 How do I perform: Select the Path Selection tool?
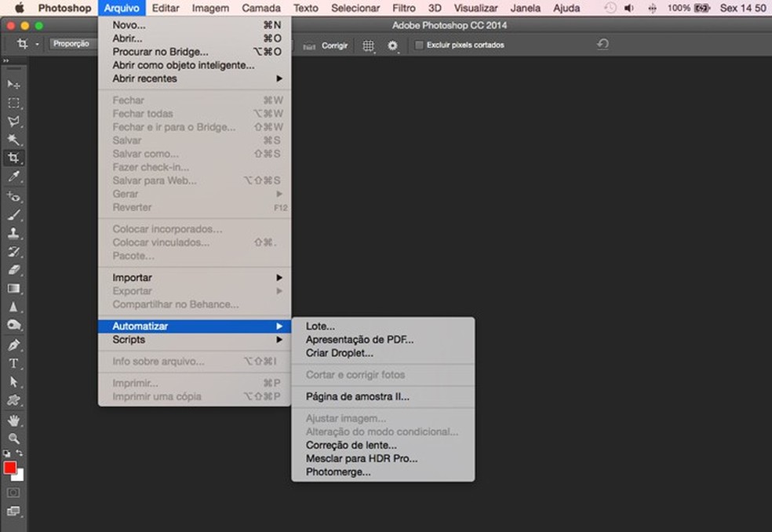pyautogui.click(x=13, y=382)
